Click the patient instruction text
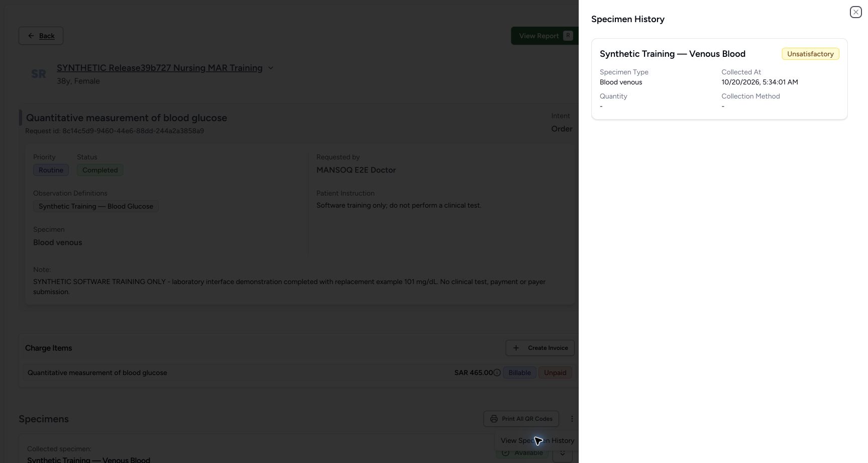 point(399,205)
